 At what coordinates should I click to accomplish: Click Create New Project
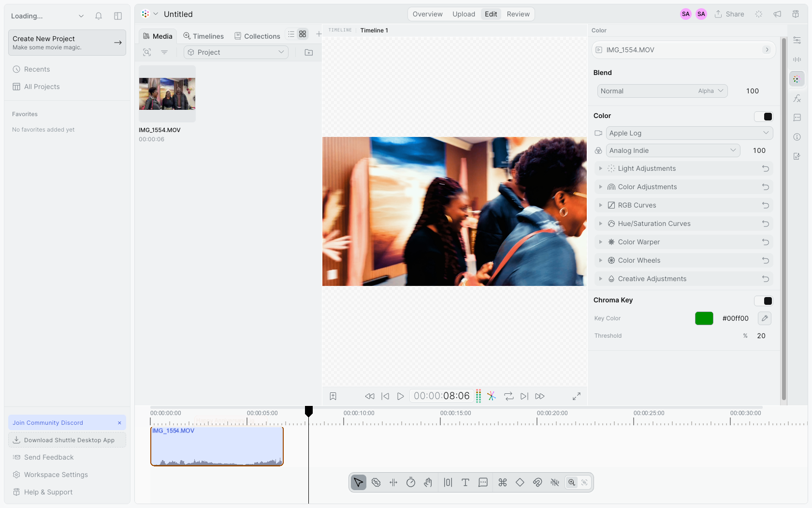click(67, 43)
